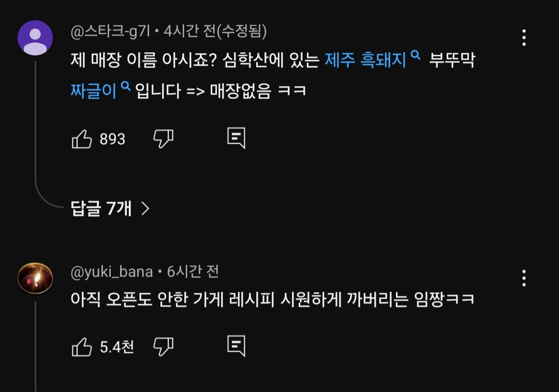Reply to the 스타크-g7l comment
The width and height of the screenshot is (559, 392).
click(x=236, y=138)
